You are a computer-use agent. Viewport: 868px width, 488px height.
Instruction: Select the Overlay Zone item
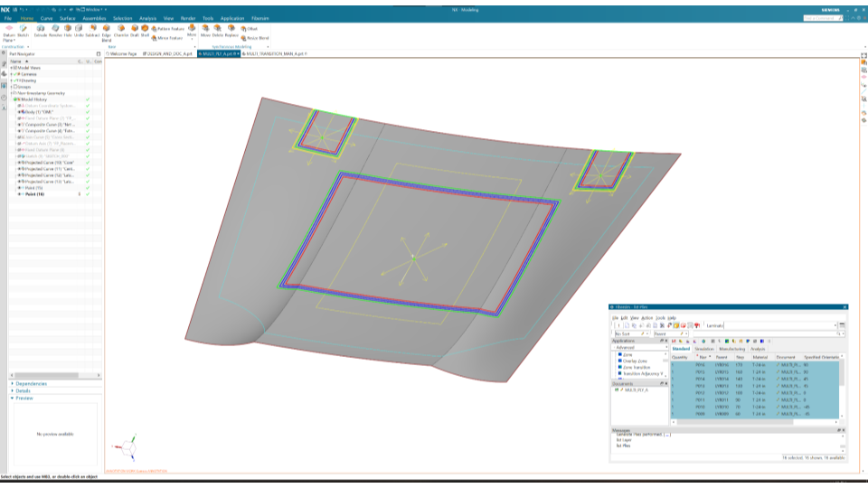pyautogui.click(x=637, y=361)
